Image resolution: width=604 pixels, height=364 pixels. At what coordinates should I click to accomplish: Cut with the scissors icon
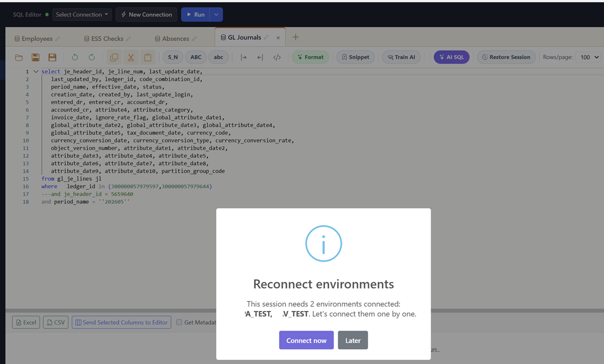(131, 57)
